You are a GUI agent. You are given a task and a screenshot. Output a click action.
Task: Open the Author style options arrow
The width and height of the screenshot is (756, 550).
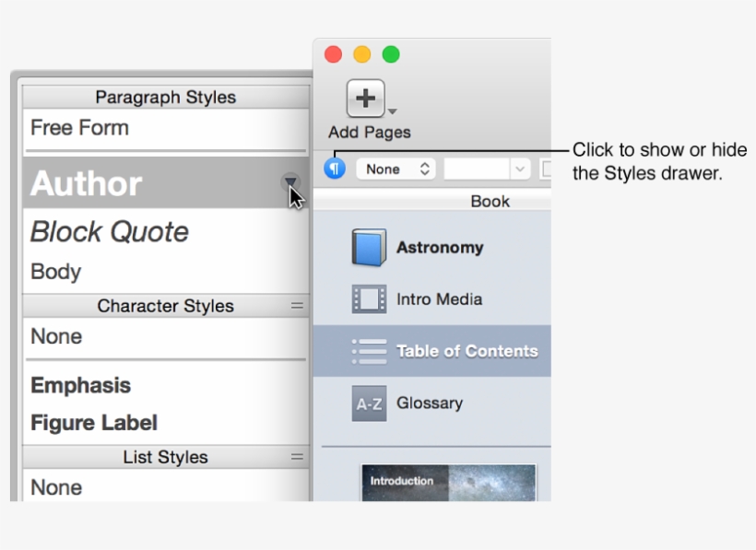coord(289,182)
